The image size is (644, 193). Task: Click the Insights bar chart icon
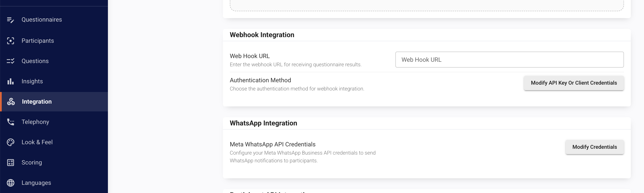coord(11,81)
